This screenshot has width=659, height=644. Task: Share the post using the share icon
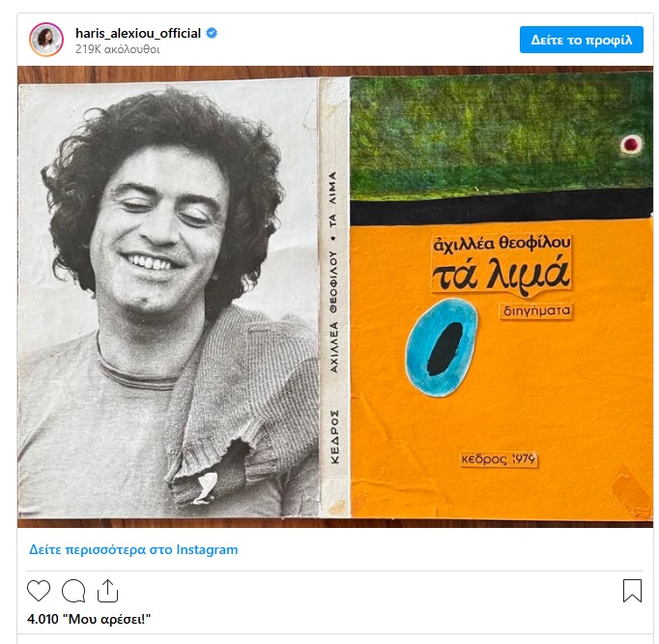point(107,591)
